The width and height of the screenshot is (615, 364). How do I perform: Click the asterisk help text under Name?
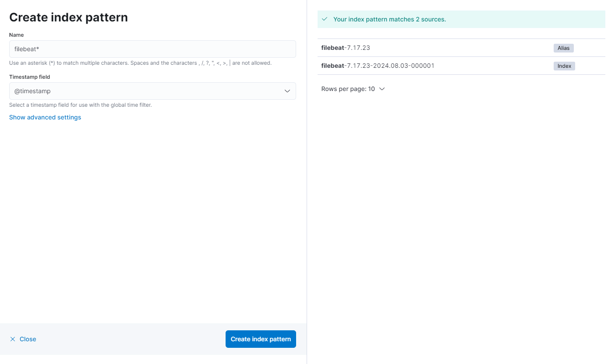[140, 63]
